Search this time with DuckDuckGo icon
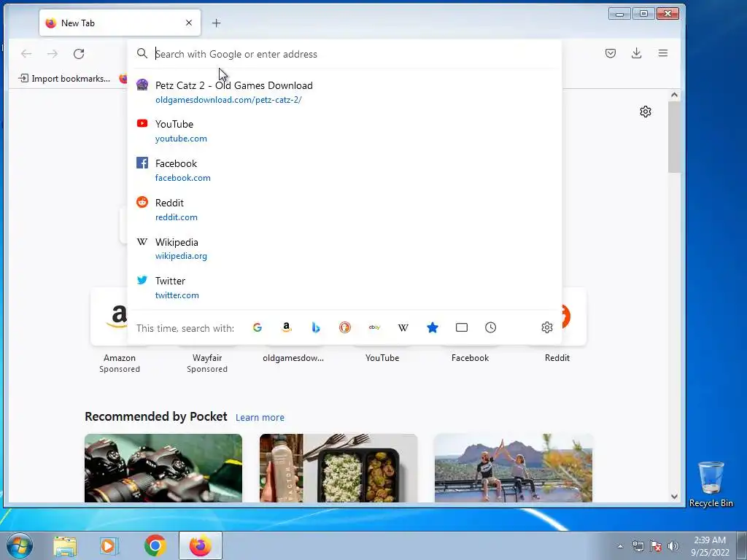 [345, 327]
